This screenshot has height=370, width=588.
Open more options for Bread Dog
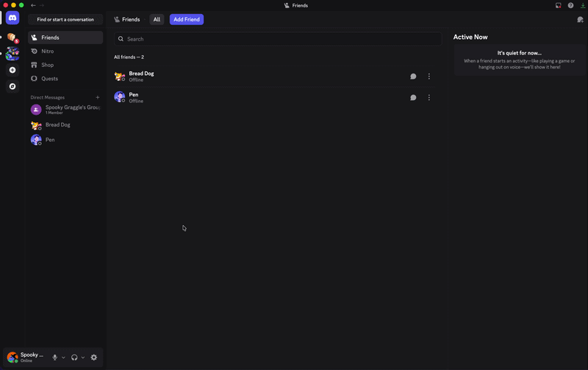click(x=429, y=77)
